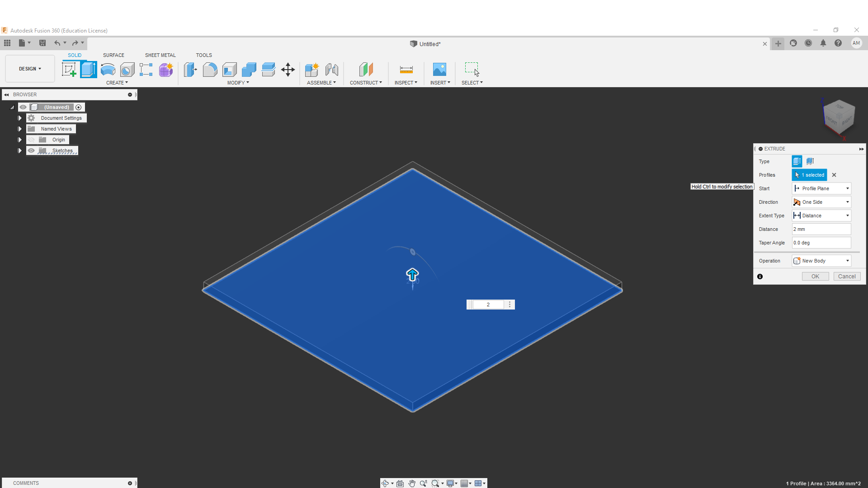The width and height of the screenshot is (868, 488).
Task: Expand the Document Settings tree node
Action: (x=19, y=118)
